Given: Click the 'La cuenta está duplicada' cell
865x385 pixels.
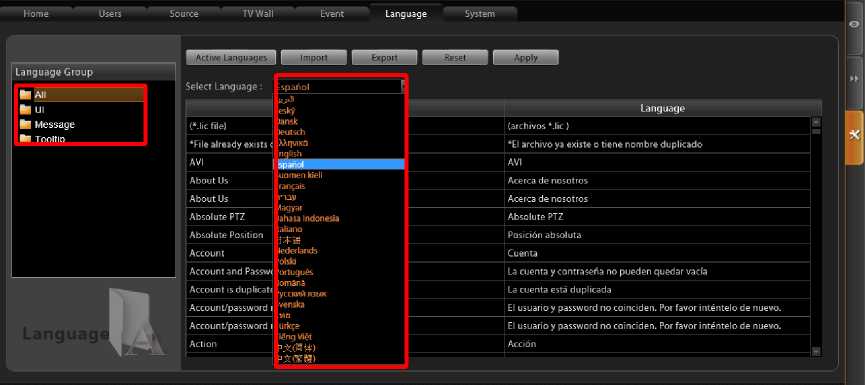Looking at the screenshot, I should 657,290.
